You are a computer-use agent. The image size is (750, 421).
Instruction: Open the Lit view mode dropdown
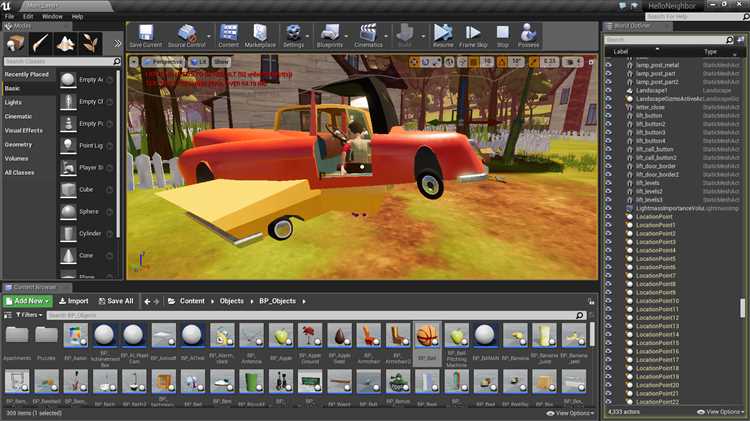[199, 62]
